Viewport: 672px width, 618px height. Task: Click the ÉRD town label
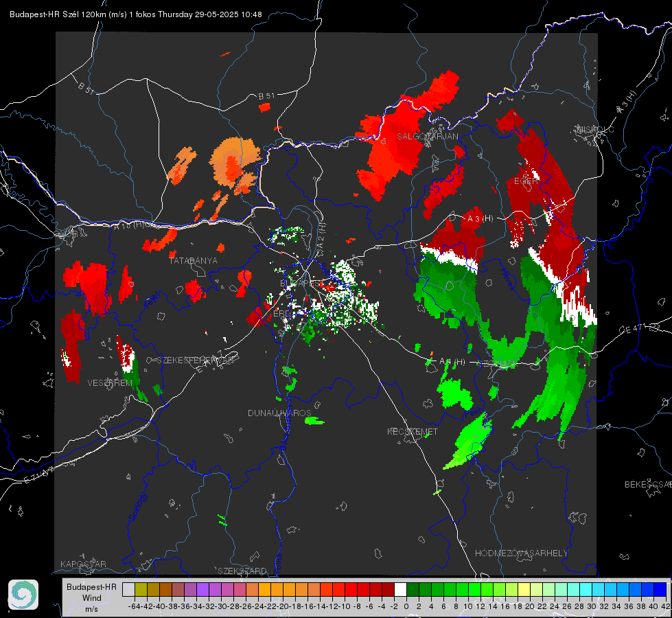pyautogui.click(x=281, y=314)
